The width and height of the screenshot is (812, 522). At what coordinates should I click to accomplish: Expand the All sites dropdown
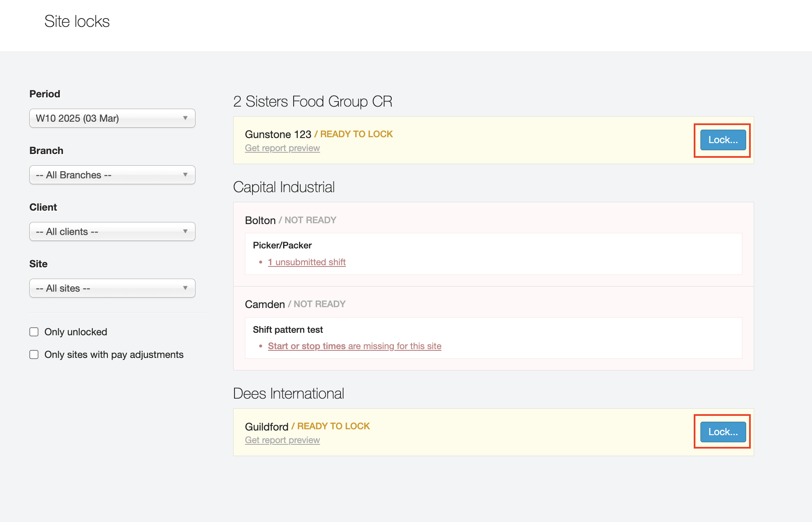click(x=112, y=288)
